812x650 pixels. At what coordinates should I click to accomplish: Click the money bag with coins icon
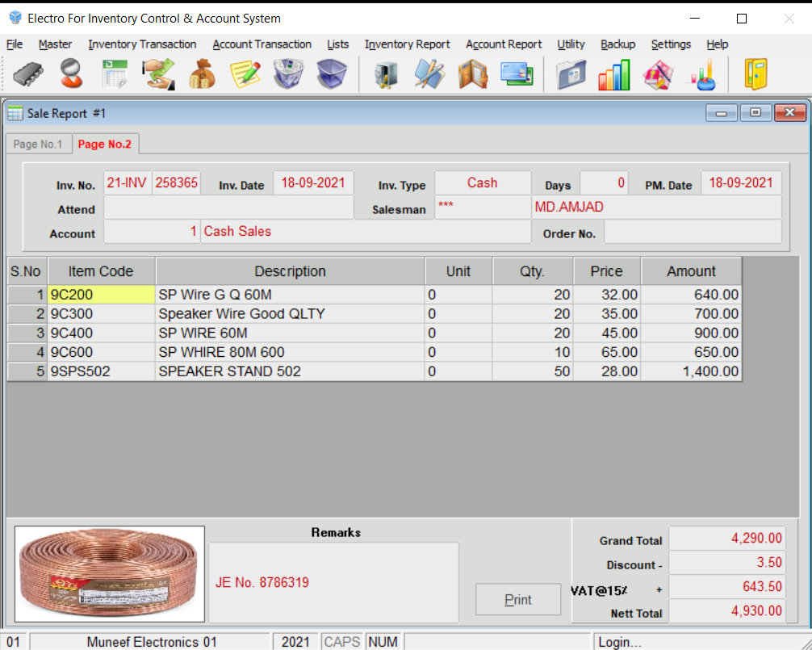[202, 74]
